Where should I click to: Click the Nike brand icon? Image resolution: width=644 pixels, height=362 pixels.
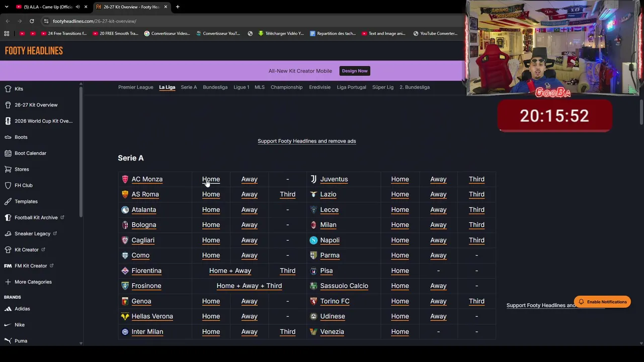pyautogui.click(x=8, y=325)
